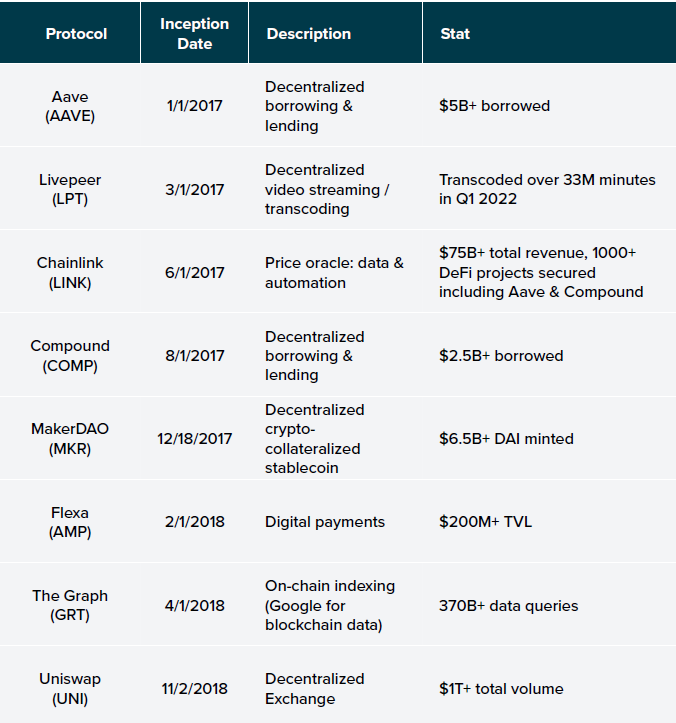
Task: Select the Livepeer (LPT) protocol cell
Action: pyautogui.click(x=70, y=189)
